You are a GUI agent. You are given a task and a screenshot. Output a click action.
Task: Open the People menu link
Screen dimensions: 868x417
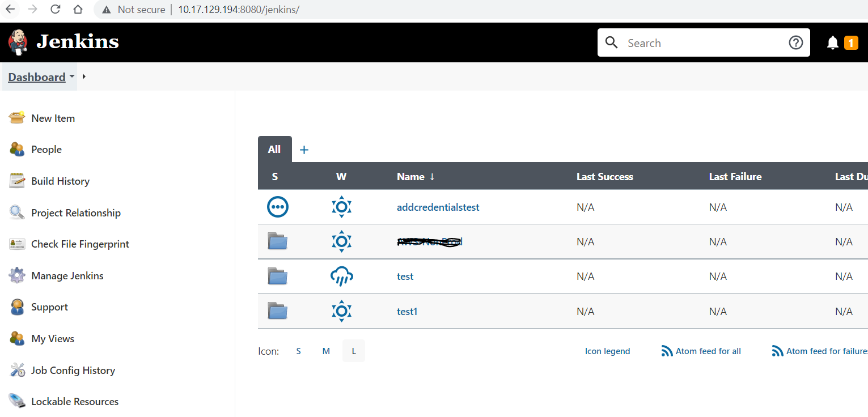[46, 150]
